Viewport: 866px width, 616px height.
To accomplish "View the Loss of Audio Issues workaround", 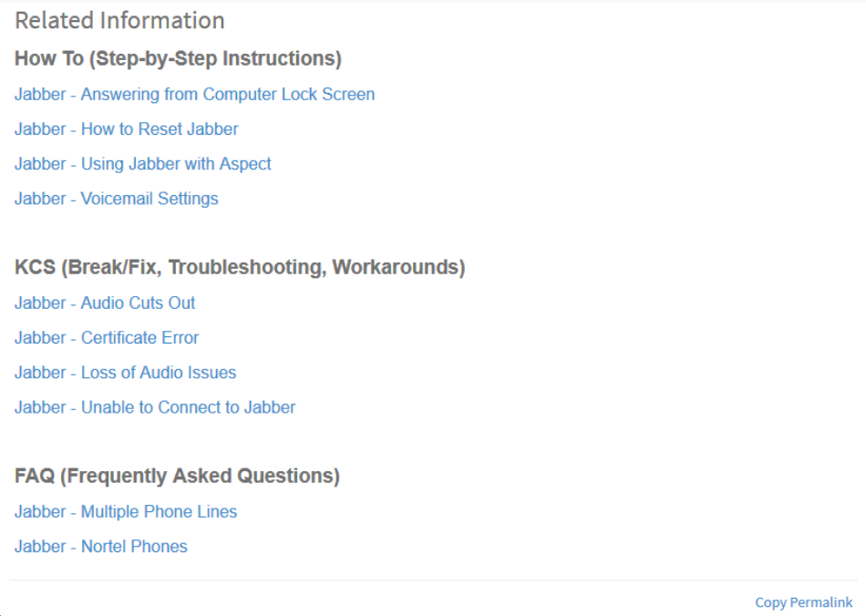I will [x=125, y=373].
